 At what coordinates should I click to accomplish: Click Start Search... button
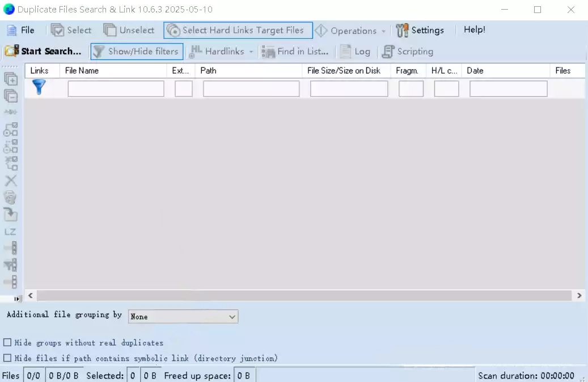click(43, 52)
